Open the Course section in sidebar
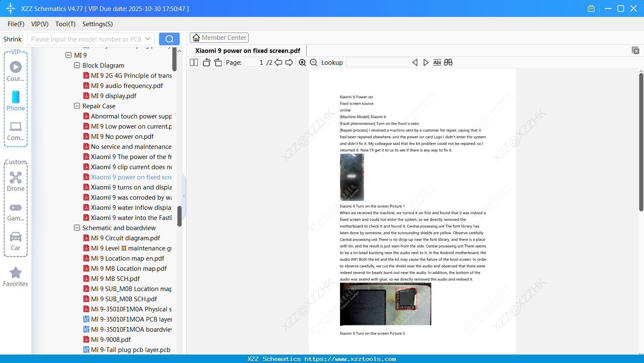This screenshot has height=363, width=644. click(16, 71)
